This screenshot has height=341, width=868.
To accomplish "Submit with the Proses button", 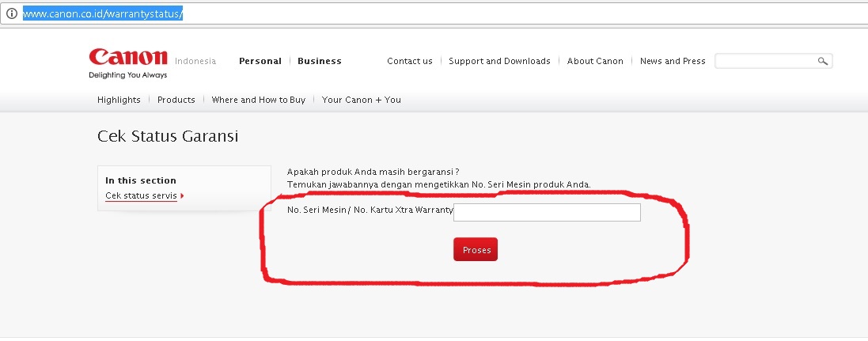I will tap(476, 250).
